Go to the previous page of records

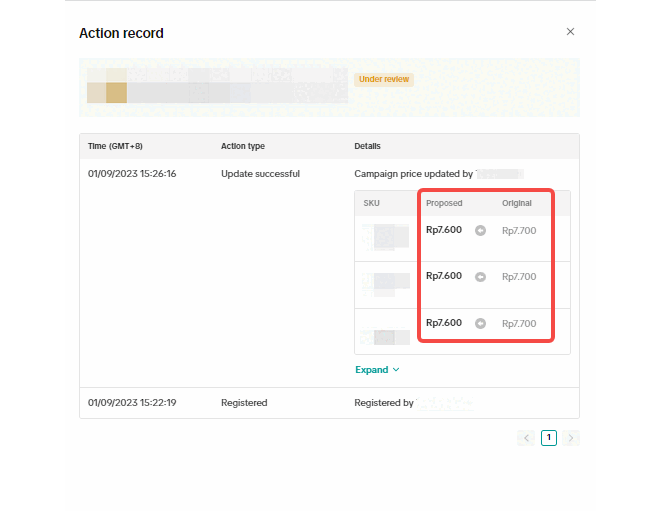(526, 438)
